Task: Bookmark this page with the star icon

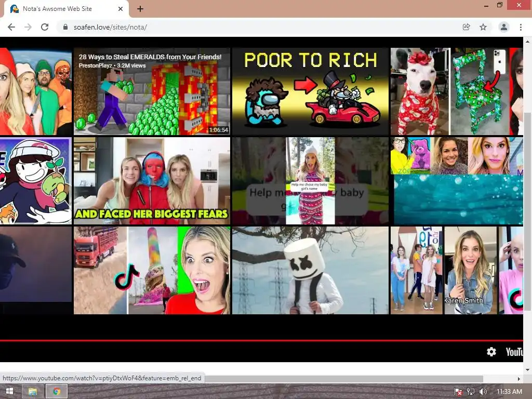Action: 483,27
